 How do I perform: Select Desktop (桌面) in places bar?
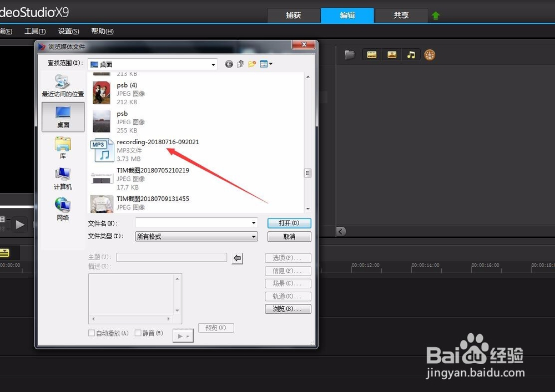click(63, 117)
